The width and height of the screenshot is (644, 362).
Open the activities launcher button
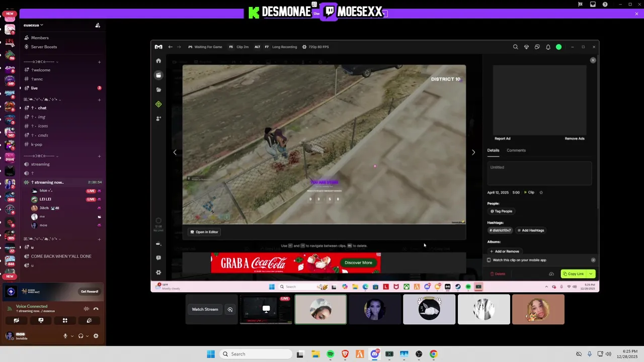tap(65, 320)
